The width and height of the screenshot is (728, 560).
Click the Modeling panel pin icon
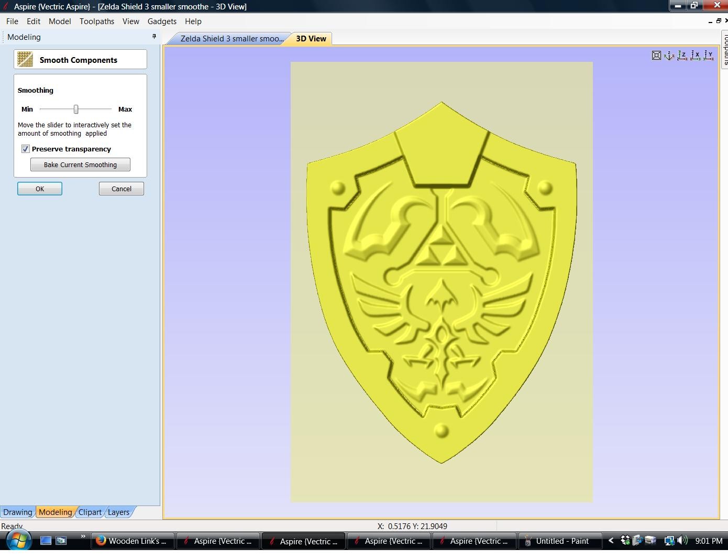click(x=154, y=37)
